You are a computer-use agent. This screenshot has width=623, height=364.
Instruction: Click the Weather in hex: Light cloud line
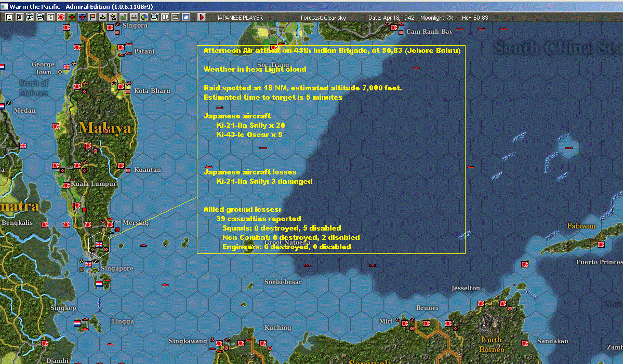[x=255, y=69]
